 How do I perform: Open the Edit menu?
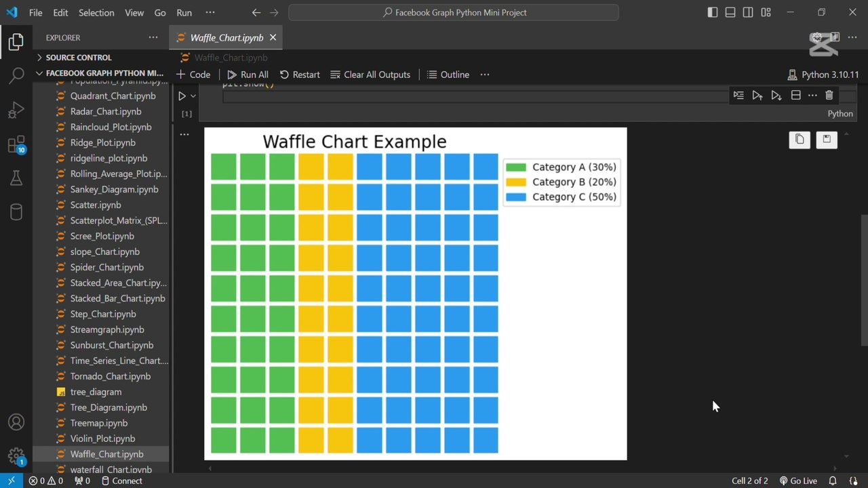point(60,12)
